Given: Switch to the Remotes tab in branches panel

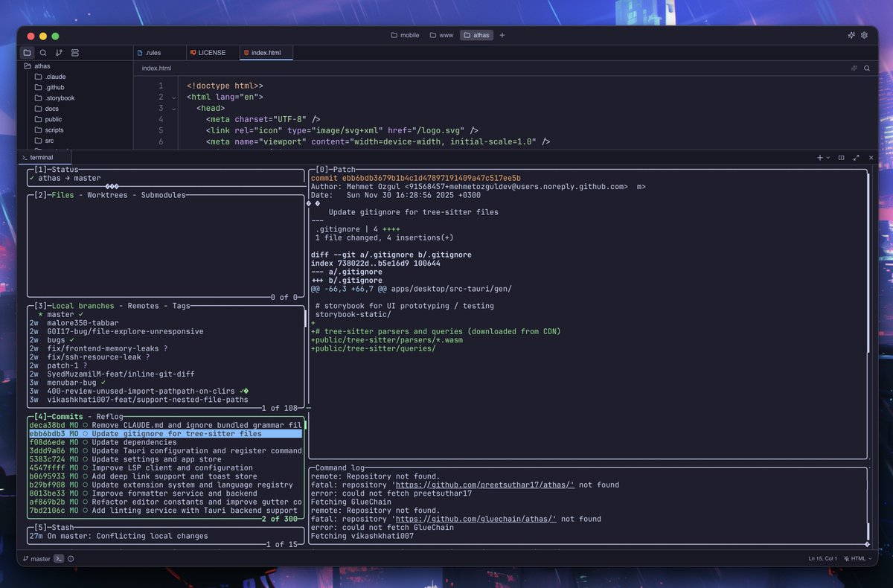Looking at the screenshot, I should 143,306.
